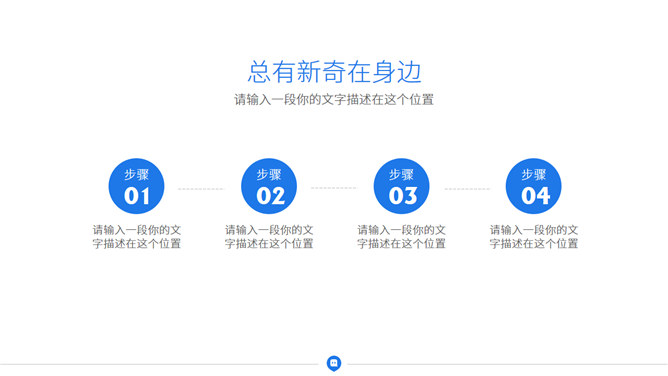This screenshot has height=376, width=668.
Task: Click the 步骤 01 blue circle
Action: [136, 186]
